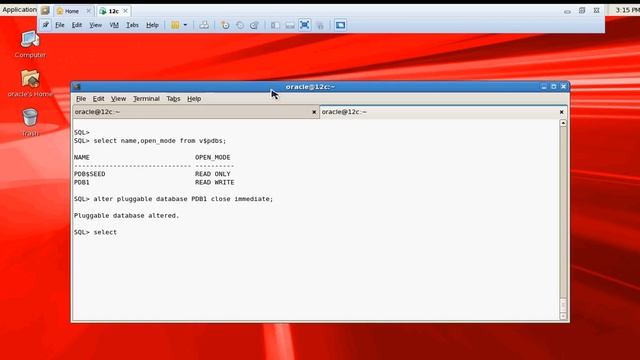This screenshot has width=640, height=360.
Task: Open the terminal Tabs menu
Action: (x=173, y=98)
